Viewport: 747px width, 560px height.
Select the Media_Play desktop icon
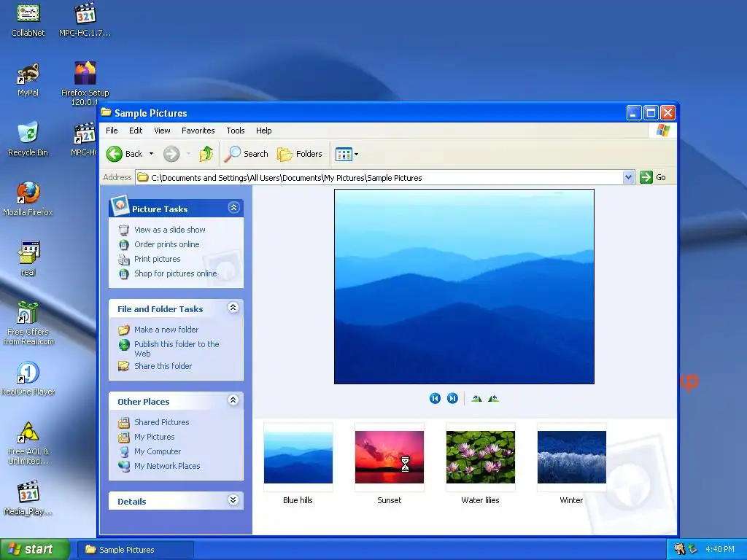coord(28,498)
